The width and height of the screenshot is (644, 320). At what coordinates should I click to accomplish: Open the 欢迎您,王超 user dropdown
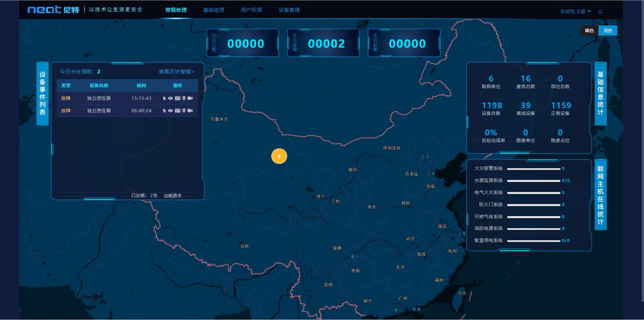click(x=575, y=11)
